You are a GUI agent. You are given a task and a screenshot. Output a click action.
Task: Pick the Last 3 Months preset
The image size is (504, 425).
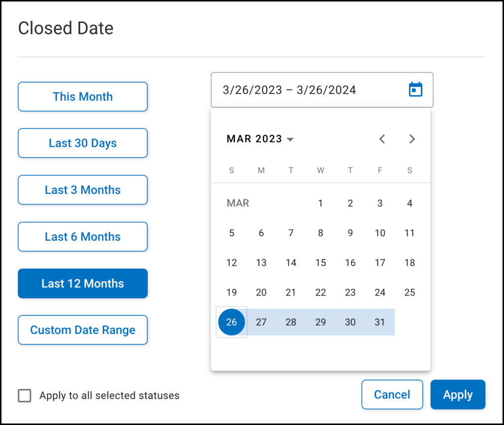(83, 190)
